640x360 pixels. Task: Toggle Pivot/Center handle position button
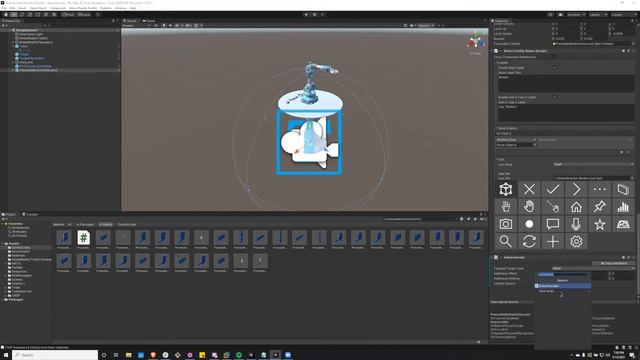pyautogui.click(x=68, y=15)
